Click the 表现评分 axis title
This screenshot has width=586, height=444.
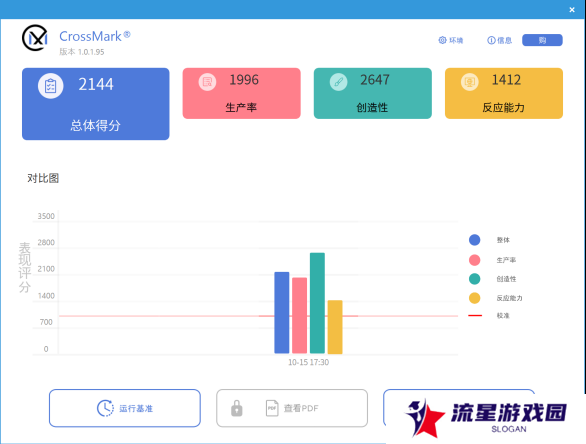(24, 267)
